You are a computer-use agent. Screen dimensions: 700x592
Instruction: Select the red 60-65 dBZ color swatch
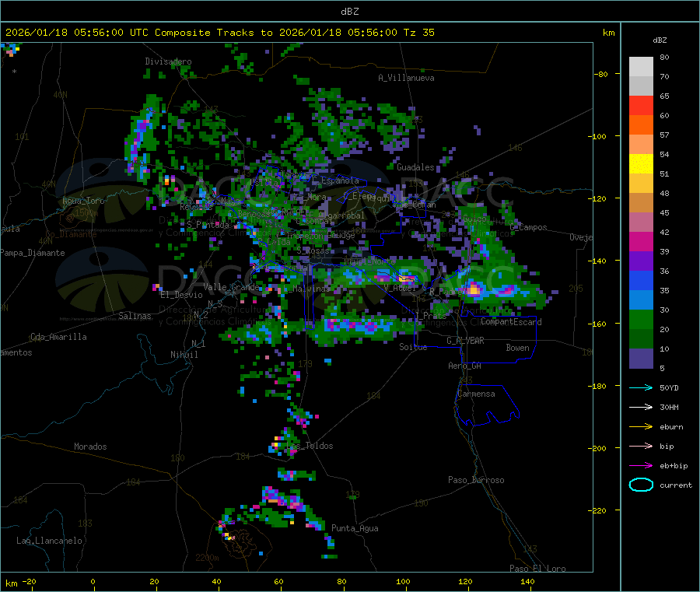(641, 105)
